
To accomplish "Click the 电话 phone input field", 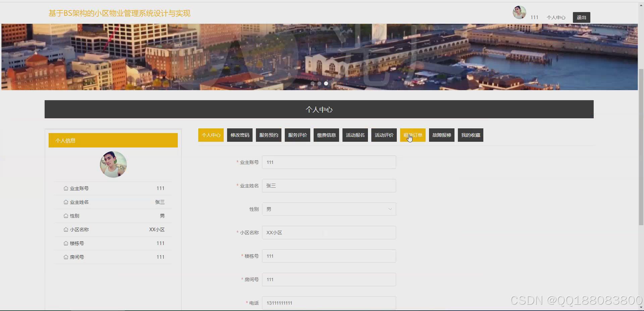I will (x=329, y=303).
